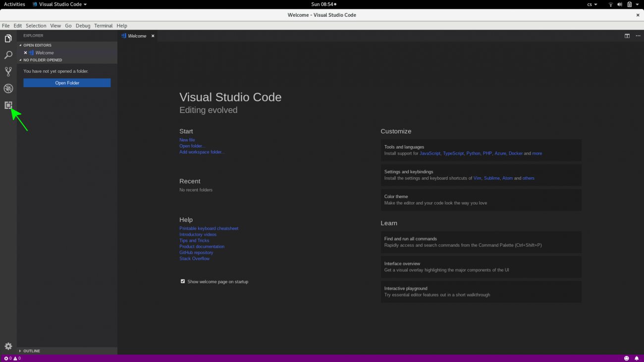Click the New file link
The height and width of the screenshot is (362, 644).
coord(187,140)
